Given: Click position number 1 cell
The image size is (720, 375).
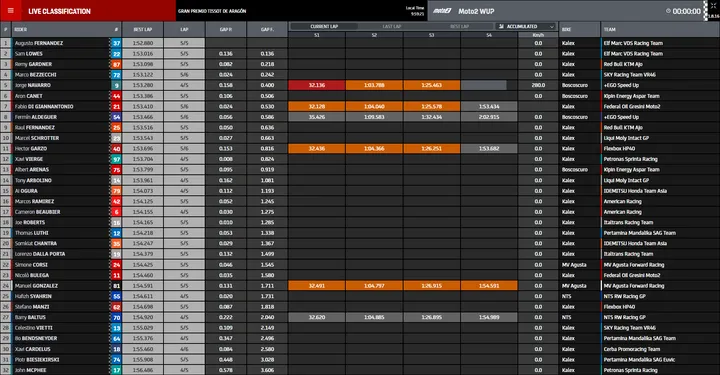Looking at the screenshot, I should coord(6,43).
